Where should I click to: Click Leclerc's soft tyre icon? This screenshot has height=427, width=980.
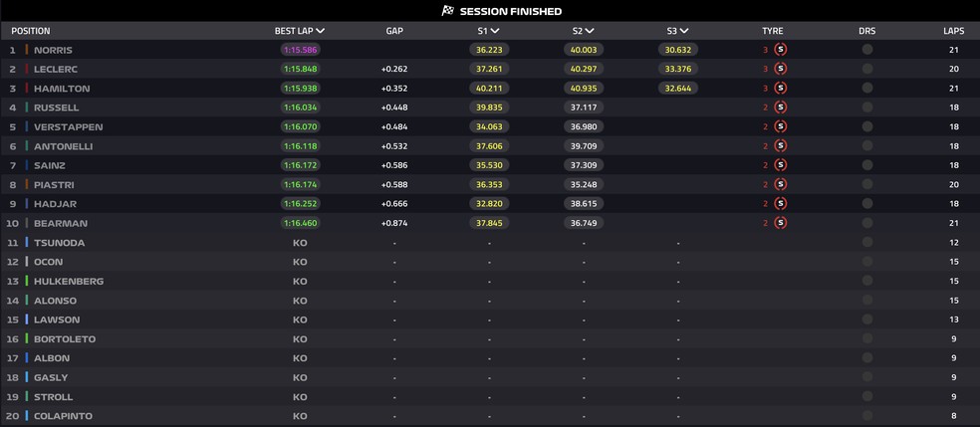[x=780, y=69]
